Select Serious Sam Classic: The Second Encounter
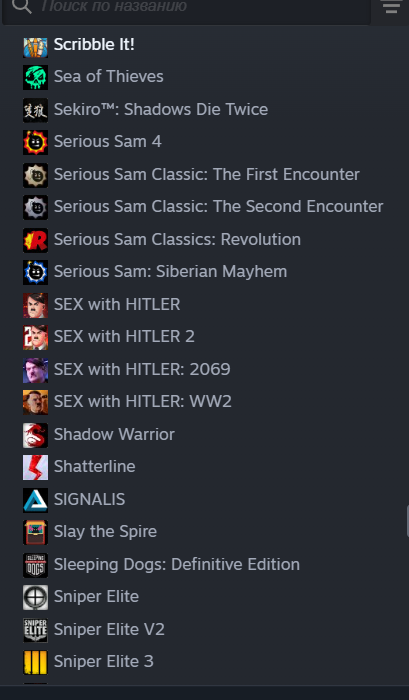The image size is (409, 700). (x=218, y=207)
